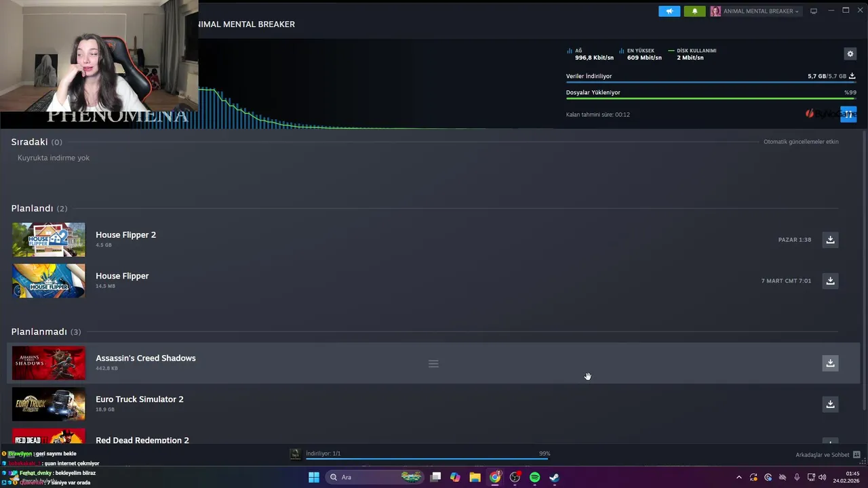The height and width of the screenshot is (488, 868).
Task: Open Task View on taskbar
Action: click(435, 477)
